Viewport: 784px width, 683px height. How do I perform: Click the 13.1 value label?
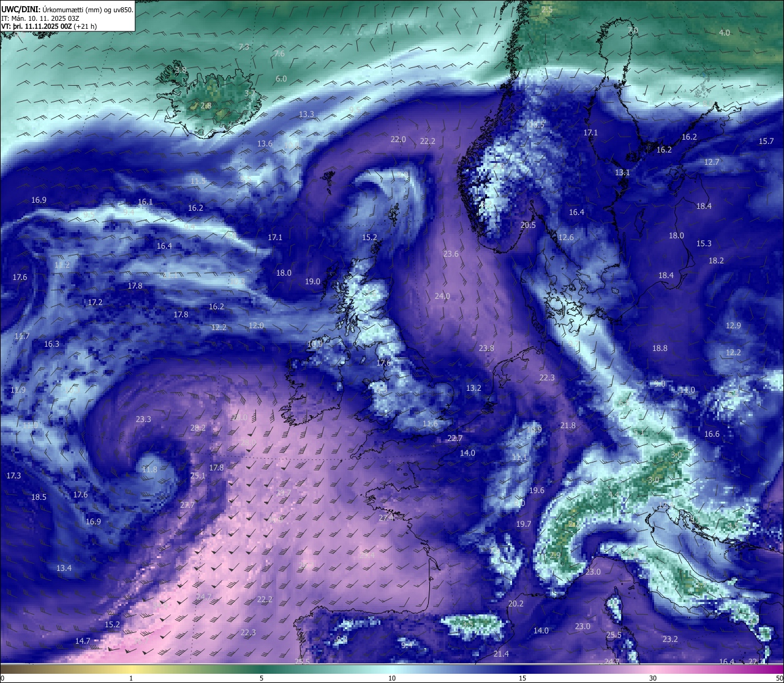(x=622, y=172)
